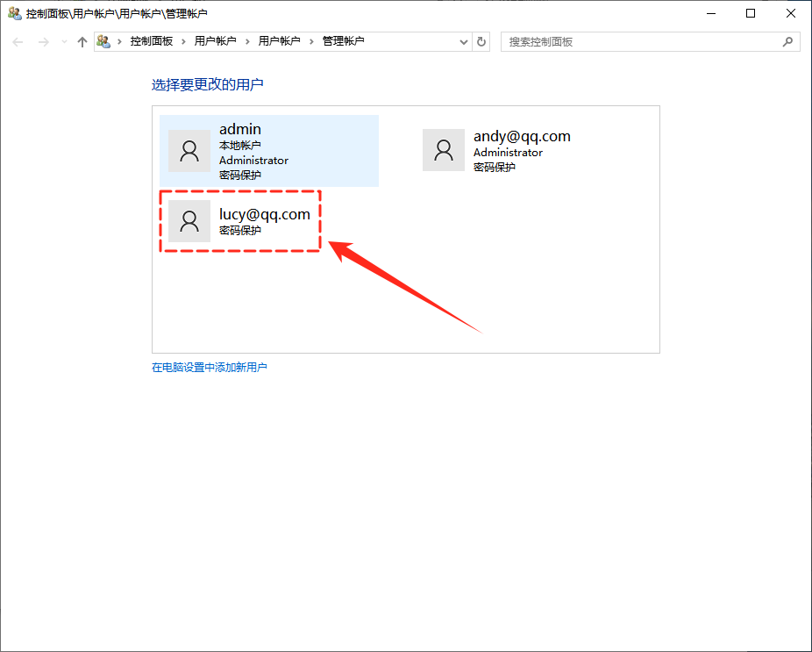
Task: Click the Back navigation arrow
Action: [x=18, y=42]
